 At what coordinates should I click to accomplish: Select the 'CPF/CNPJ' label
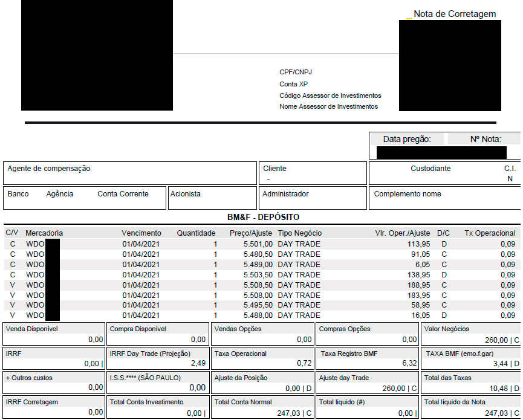point(296,72)
